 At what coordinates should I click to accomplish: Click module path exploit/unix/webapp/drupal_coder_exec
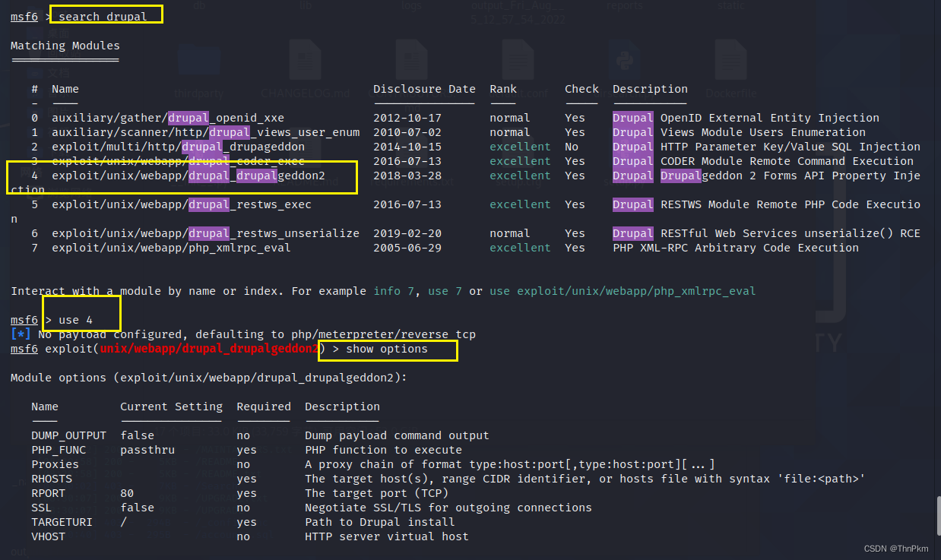(x=178, y=161)
